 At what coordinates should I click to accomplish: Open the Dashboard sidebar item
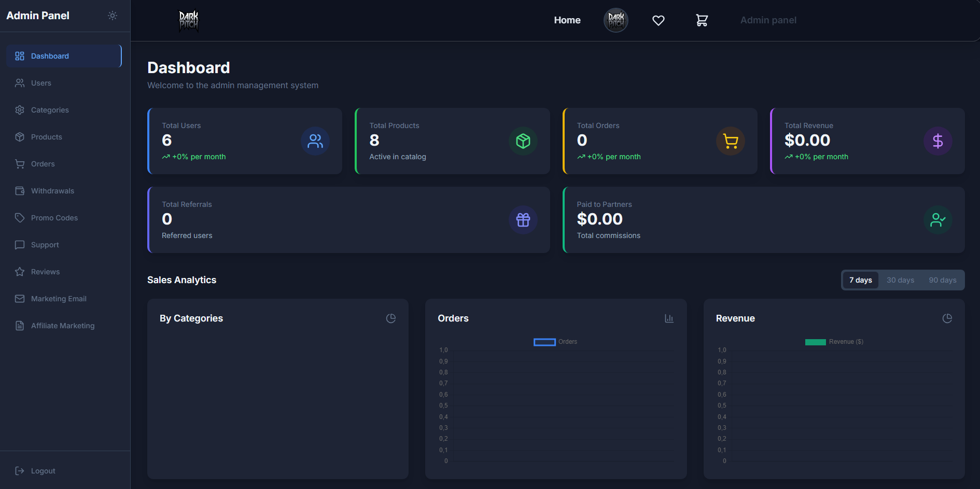(64, 56)
